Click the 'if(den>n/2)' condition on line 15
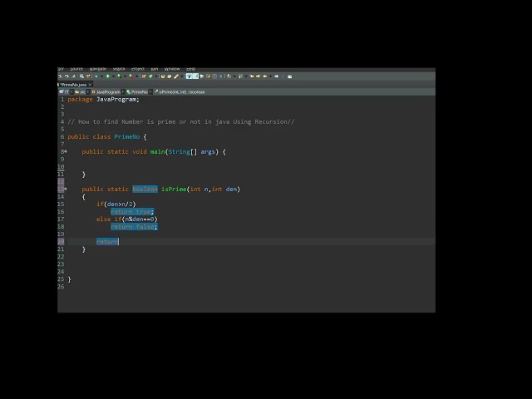 coord(116,204)
